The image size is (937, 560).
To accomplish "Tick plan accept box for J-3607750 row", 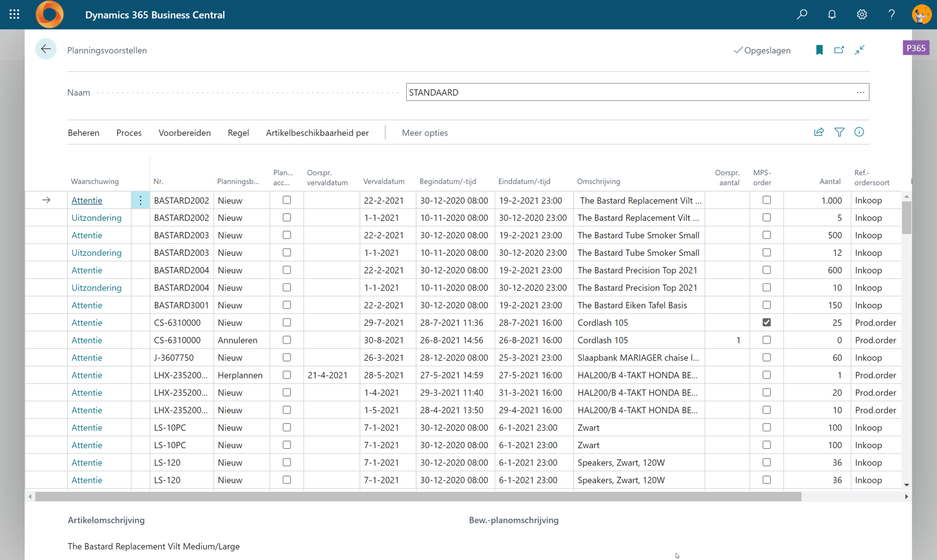I will point(287,358).
